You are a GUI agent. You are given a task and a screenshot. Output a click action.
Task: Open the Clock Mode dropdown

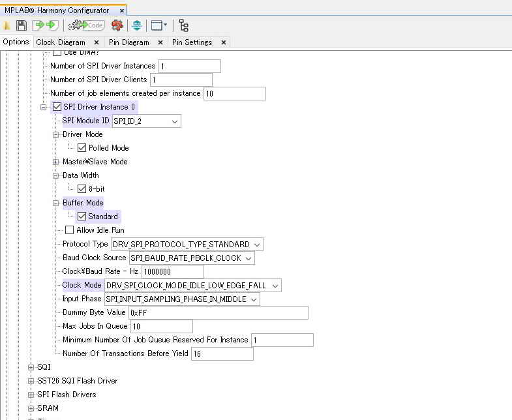[x=193, y=286]
